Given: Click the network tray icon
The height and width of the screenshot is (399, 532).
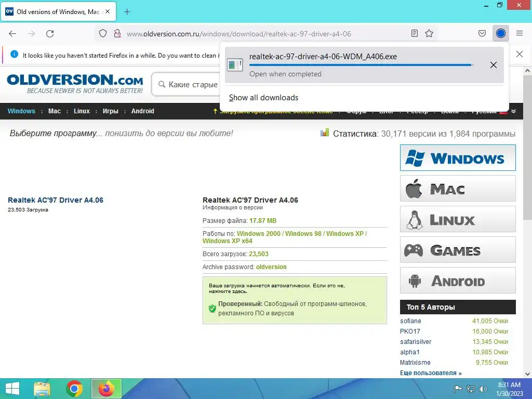Looking at the screenshot, I should click(471, 389).
